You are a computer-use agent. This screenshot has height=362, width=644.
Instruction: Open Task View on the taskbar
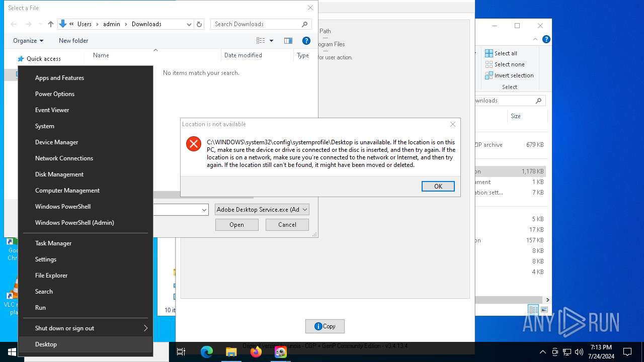pos(181,352)
